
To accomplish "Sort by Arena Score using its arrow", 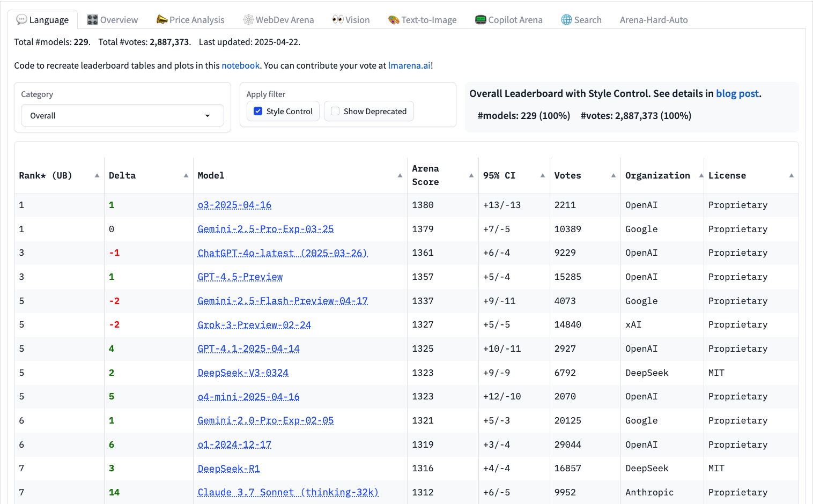I will pos(471,175).
